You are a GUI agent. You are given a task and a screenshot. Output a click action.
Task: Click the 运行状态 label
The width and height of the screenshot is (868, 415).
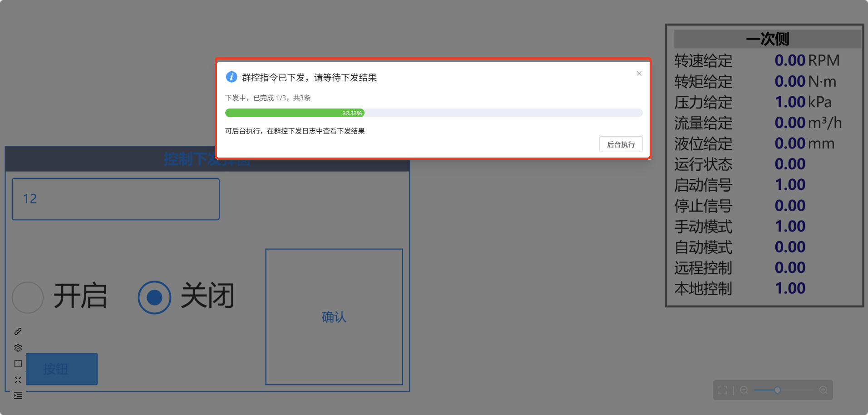point(703,164)
